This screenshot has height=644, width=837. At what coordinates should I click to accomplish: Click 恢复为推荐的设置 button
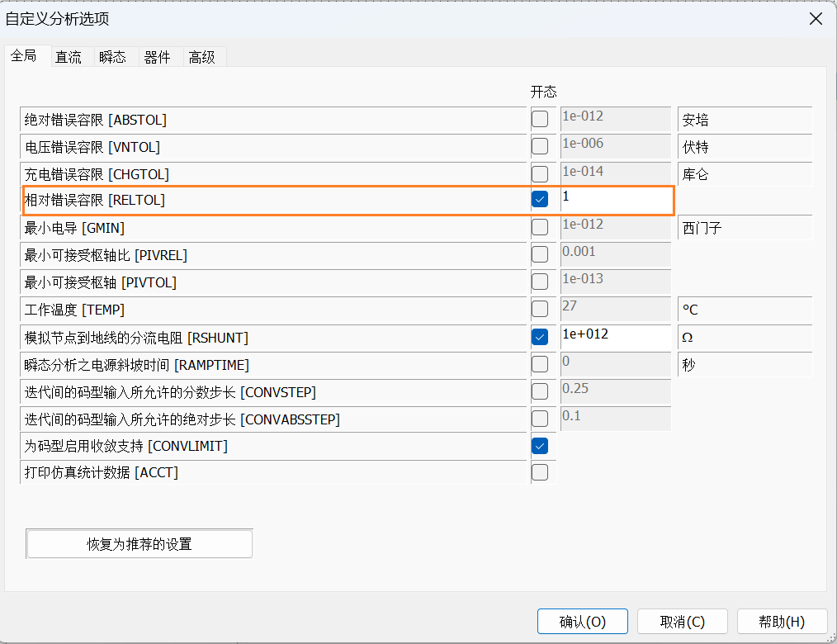click(139, 544)
